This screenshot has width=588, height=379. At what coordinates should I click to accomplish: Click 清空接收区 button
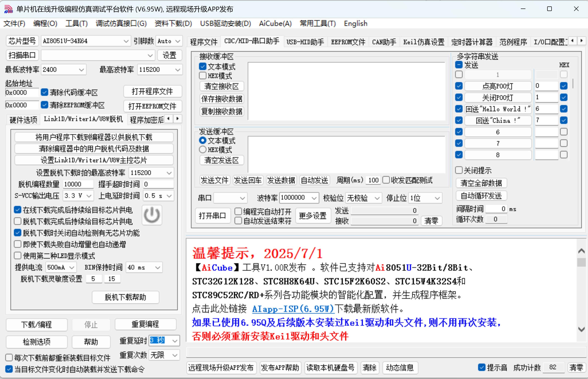point(221,86)
